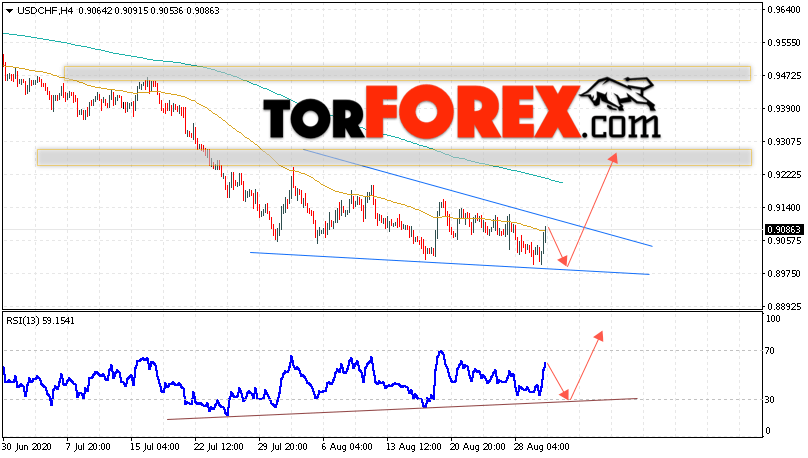Screen dimensions: 808x458
Task: Open the USDCHF,H4 chart title dropdown arrow
Action: [x=9, y=11]
